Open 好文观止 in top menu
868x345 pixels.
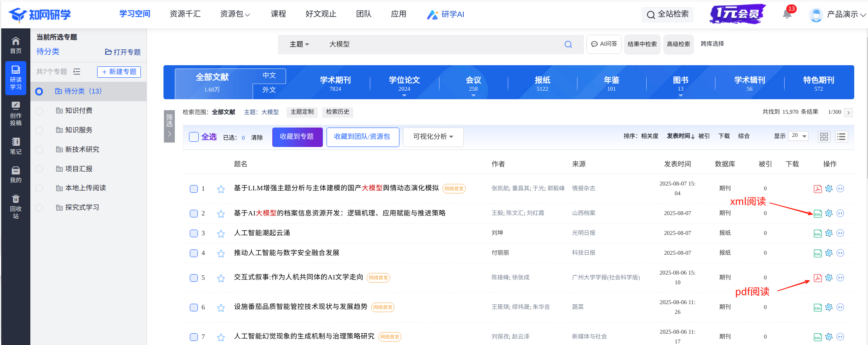click(x=320, y=14)
